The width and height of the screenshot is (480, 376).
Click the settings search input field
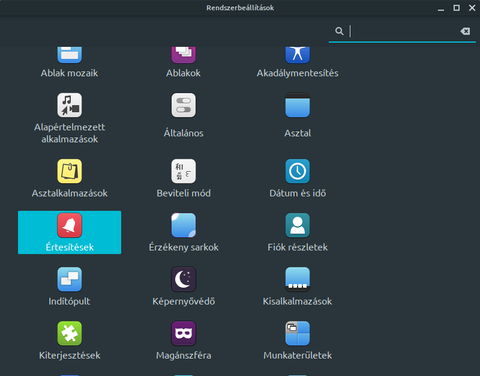point(402,31)
